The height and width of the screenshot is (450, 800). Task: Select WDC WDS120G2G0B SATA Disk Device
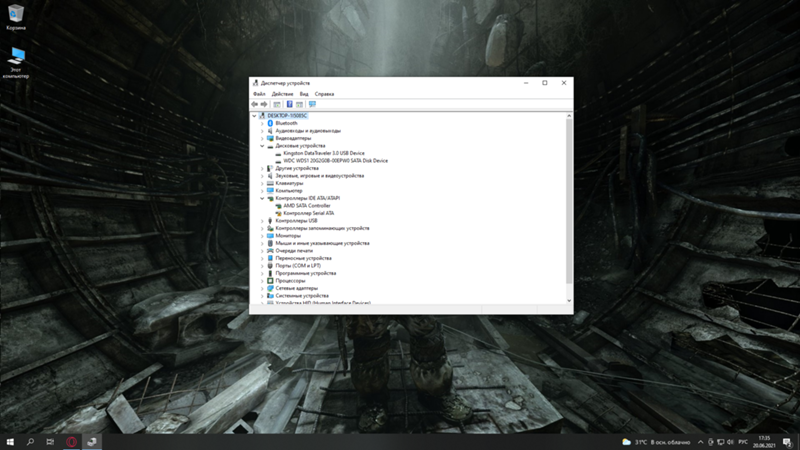336,161
